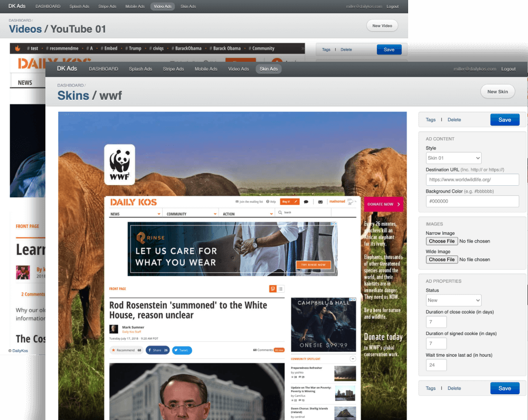
Task: Click the Destination URL input with worldwildlife.org
Action: coord(472,179)
